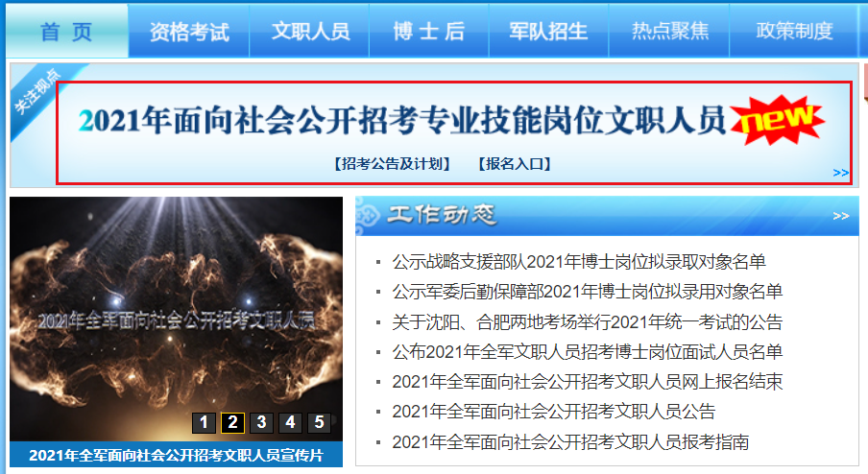Image resolution: width=868 pixels, height=474 pixels.
Task: Select 博士后 in the navigation bar
Action: point(429,31)
